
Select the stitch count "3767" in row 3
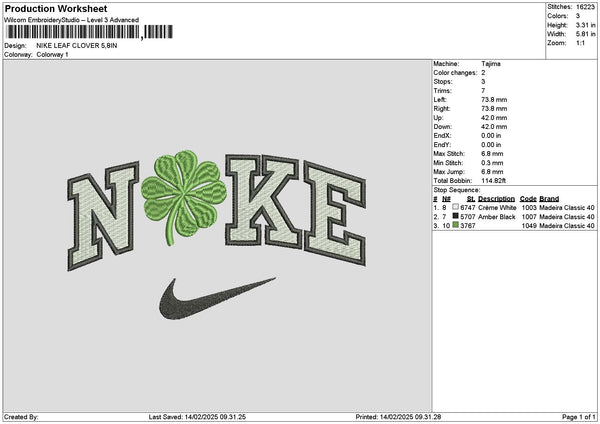pos(468,225)
